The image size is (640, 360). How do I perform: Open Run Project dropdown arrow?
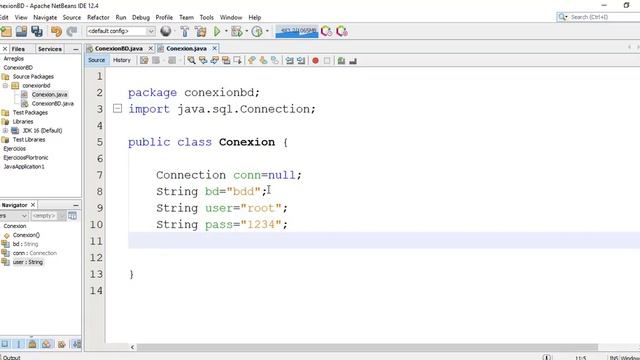pos(226,31)
